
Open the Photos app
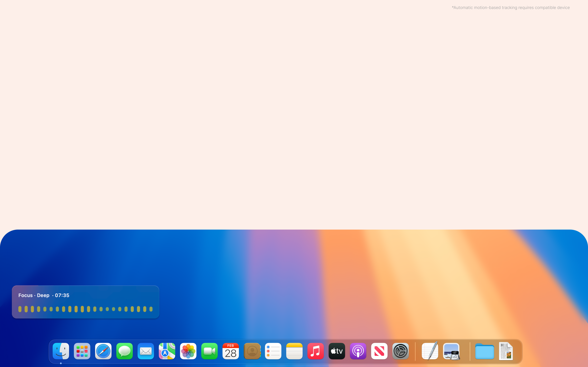[188, 351]
